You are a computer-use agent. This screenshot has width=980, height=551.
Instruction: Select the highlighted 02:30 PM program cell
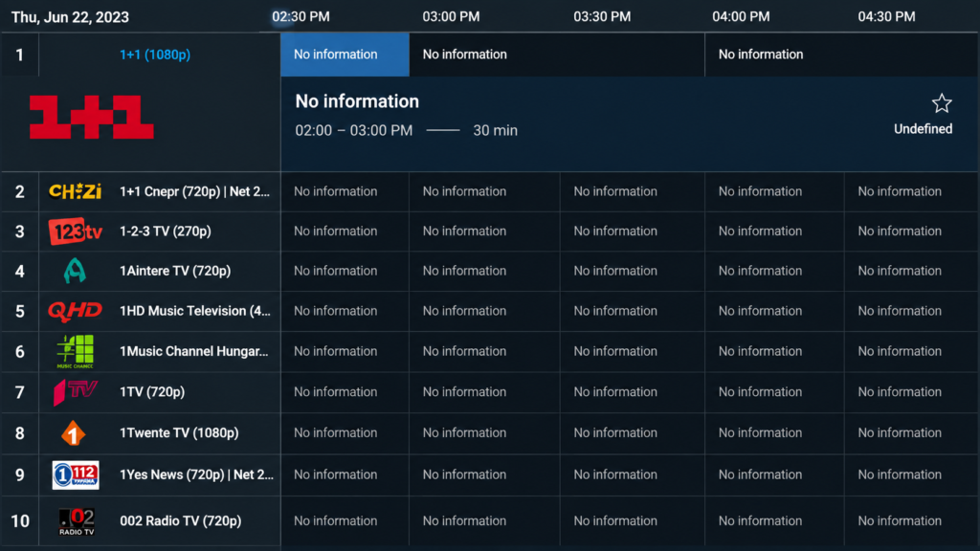tap(345, 55)
